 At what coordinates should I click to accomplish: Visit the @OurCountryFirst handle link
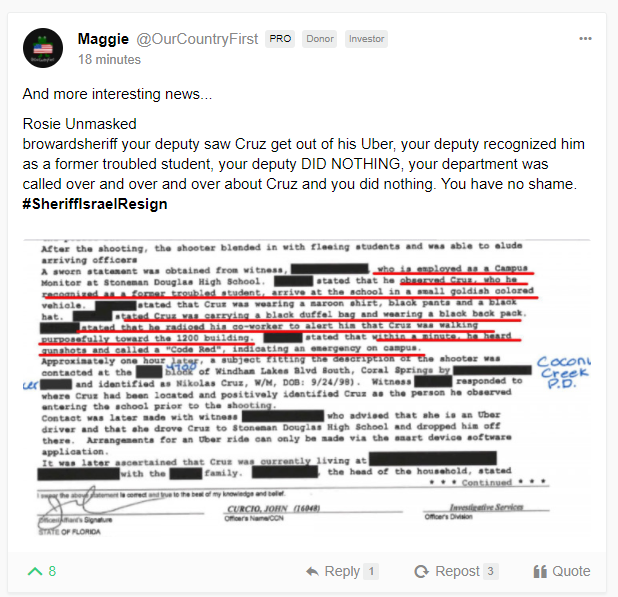coord(197,39)
